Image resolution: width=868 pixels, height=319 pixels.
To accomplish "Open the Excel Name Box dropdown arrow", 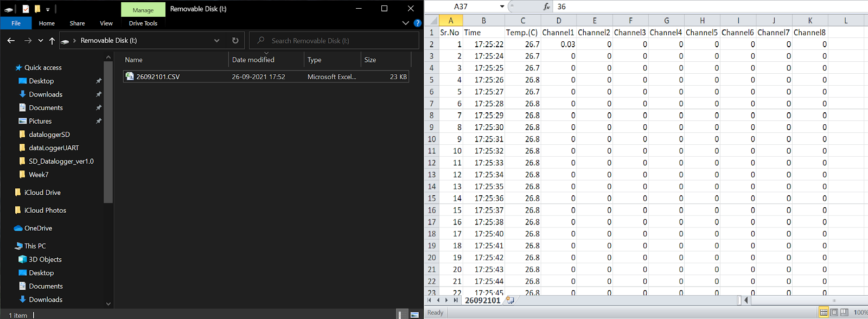I will click(x=502, y=7).
